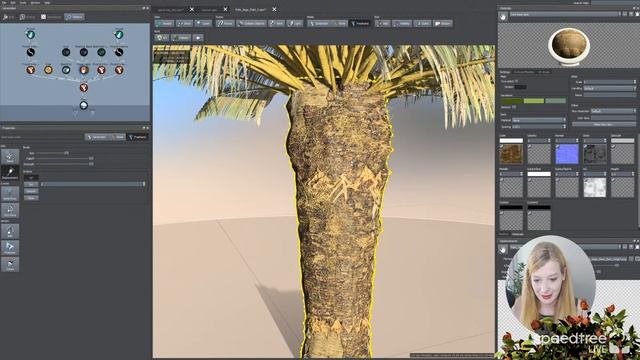640x360 pixels.
Task: Toggle the Two-sided checkbox in Materials settings
Action: pyautogui.click(x=516, y=81)
